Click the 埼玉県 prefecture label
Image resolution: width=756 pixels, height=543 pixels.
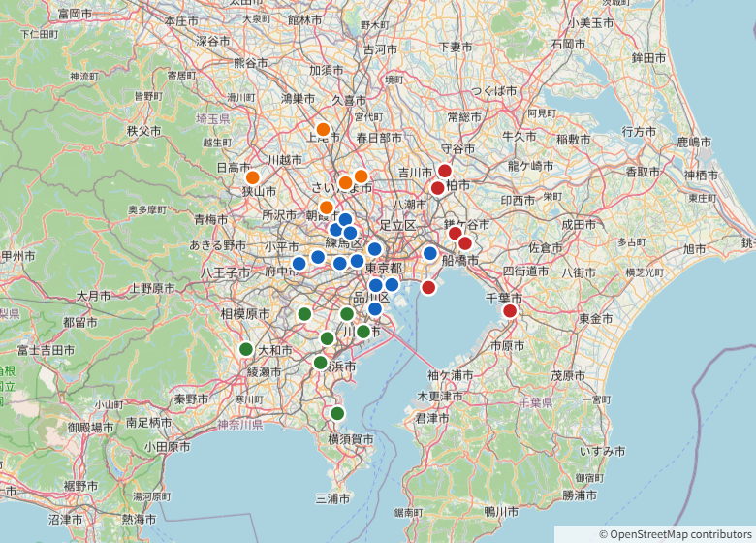coord(212,118)
